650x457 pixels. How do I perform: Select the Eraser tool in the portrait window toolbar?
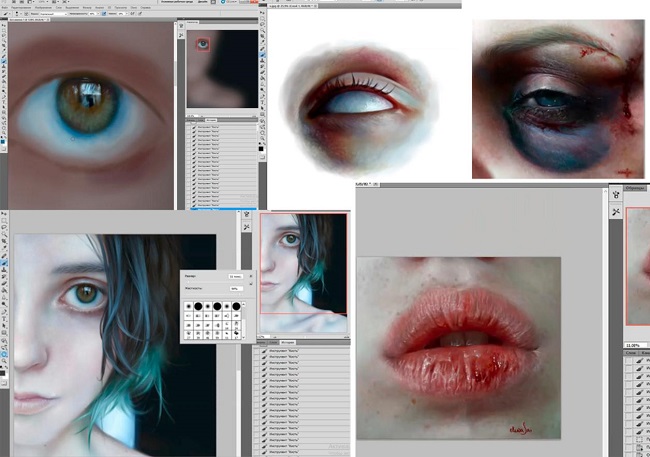point(4,284)
